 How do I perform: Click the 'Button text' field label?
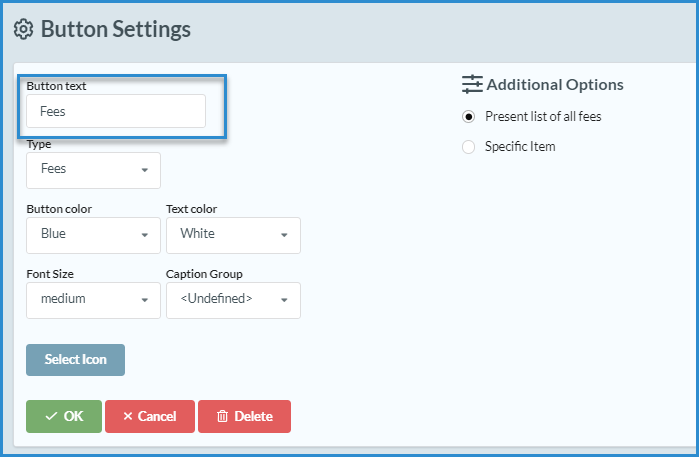tap(56, 86)
